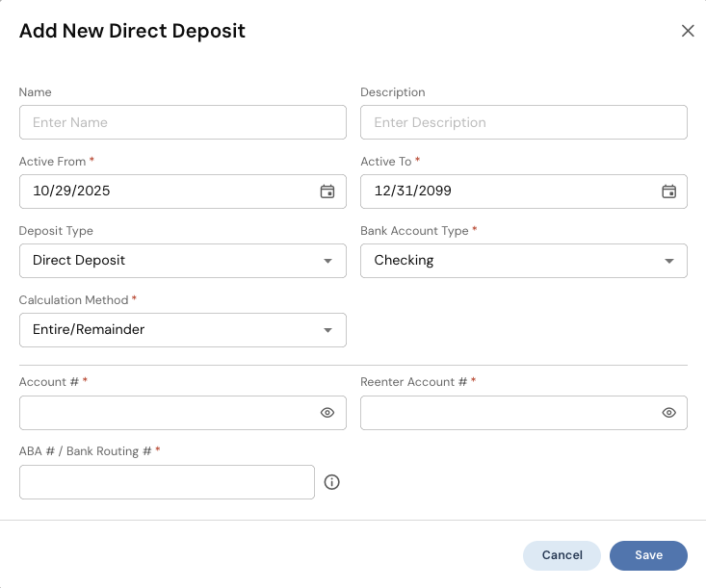Click the routing number info icon

coord(332,482)
